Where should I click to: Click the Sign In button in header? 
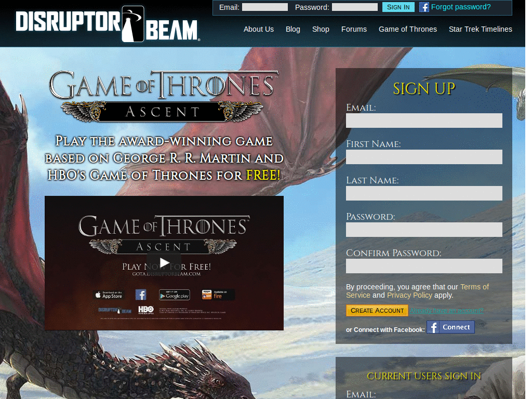398,7
